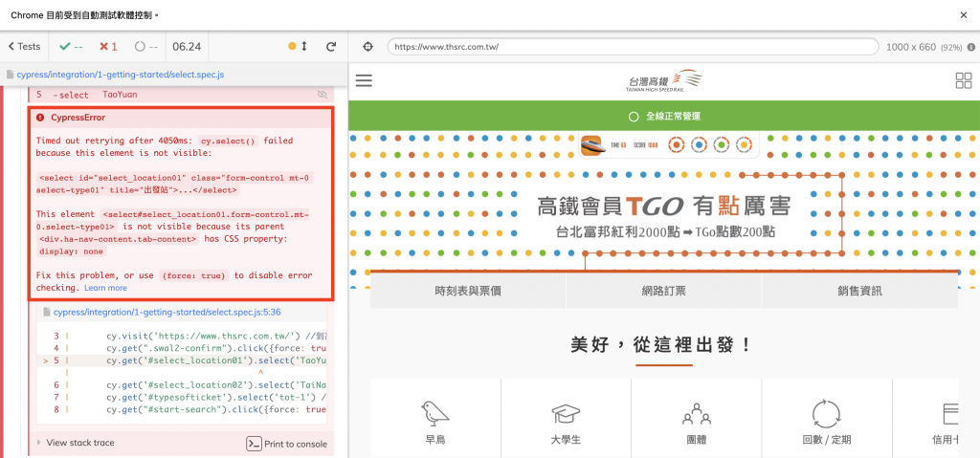This screenshot has height=458, width=980.
Task: Click the 1000 x 660 viewport size
Action: (911, 47)
